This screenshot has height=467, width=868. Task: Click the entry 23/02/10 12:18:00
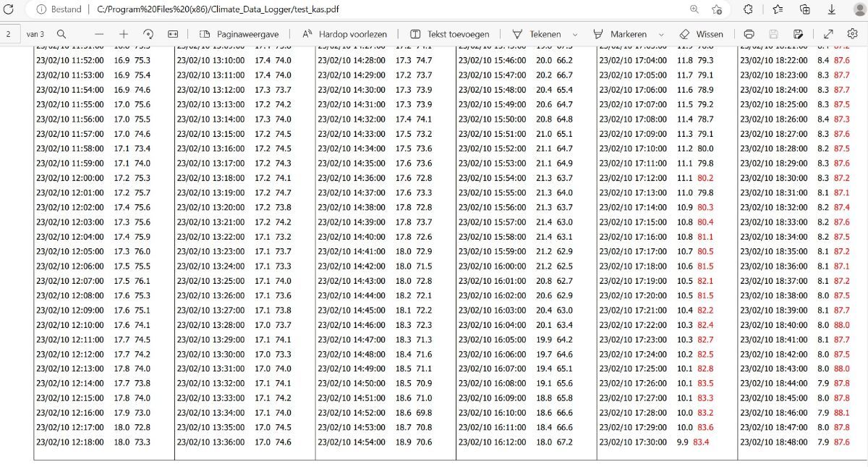[70, 442]
